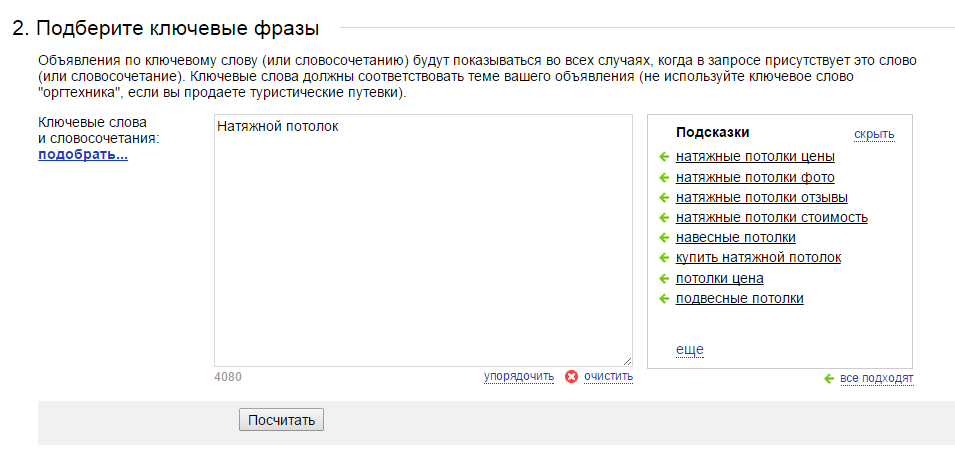Image resolution: width=955 pixels, height=466 pixels.
Task: Add 'купить натяжной потолок' via its green arrow
Action: pos(664,258)
